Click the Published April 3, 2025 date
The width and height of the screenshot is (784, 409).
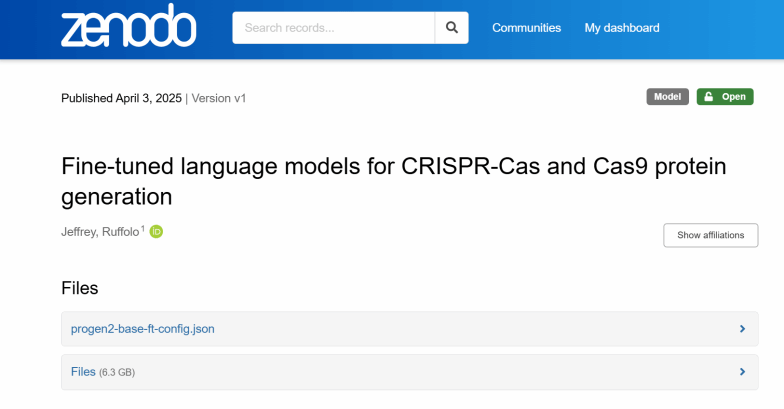121,98
